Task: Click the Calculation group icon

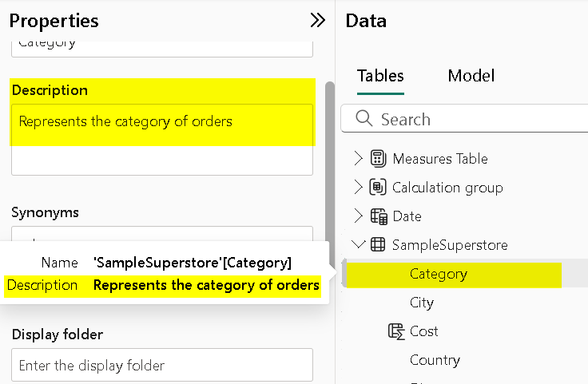Action: pos(378,188)
